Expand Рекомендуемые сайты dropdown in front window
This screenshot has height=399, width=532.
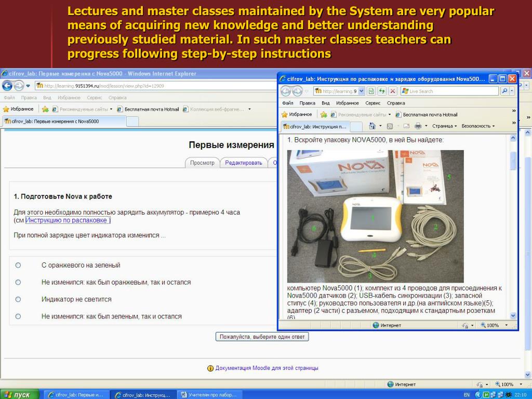(x=390, y=114)
